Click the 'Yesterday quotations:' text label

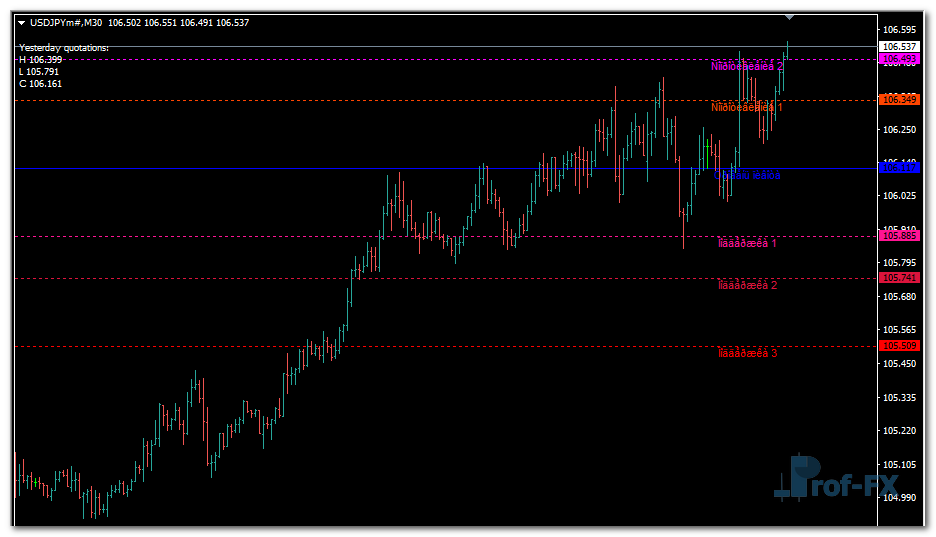click(64, 48)
